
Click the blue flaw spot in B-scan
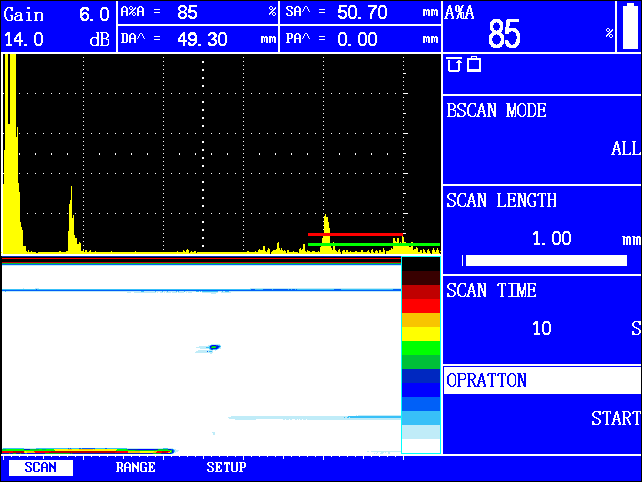(x=213, y=347)
